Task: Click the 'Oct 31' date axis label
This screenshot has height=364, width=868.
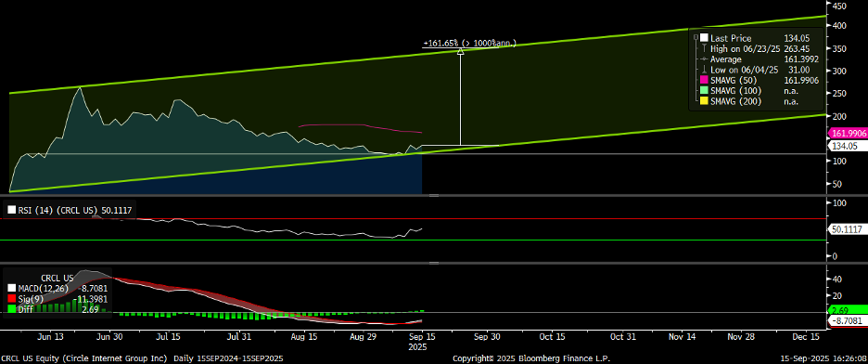Action: (623, 337)
